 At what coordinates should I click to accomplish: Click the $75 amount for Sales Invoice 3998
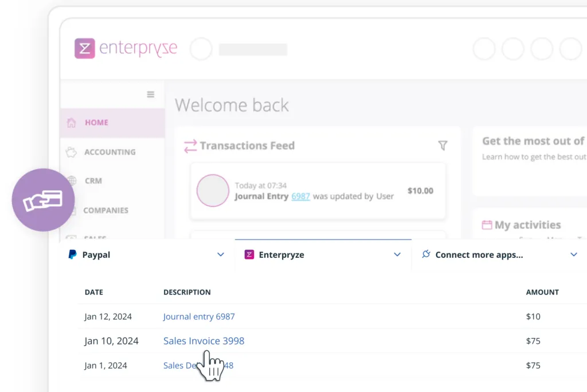[533, 340]
